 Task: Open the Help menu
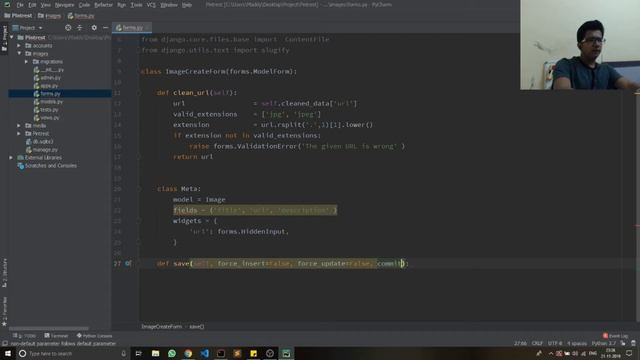187,5
